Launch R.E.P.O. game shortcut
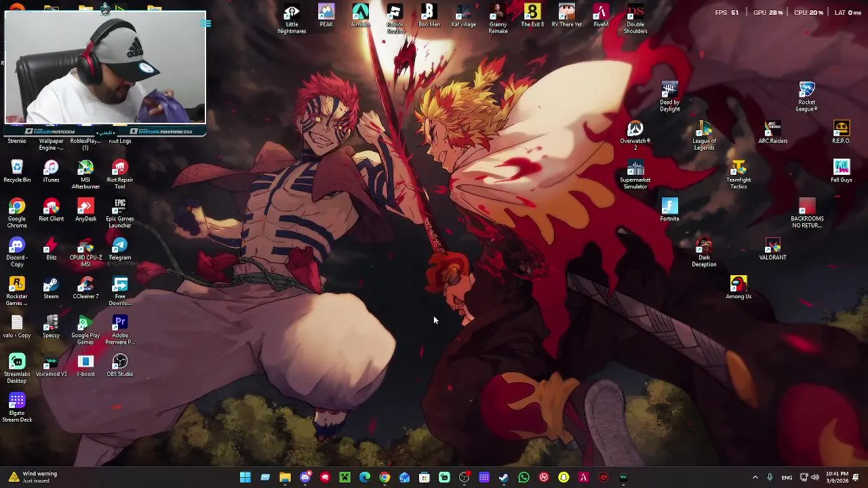This screenshot has height=488, width=868. click(x=841, y=132)
